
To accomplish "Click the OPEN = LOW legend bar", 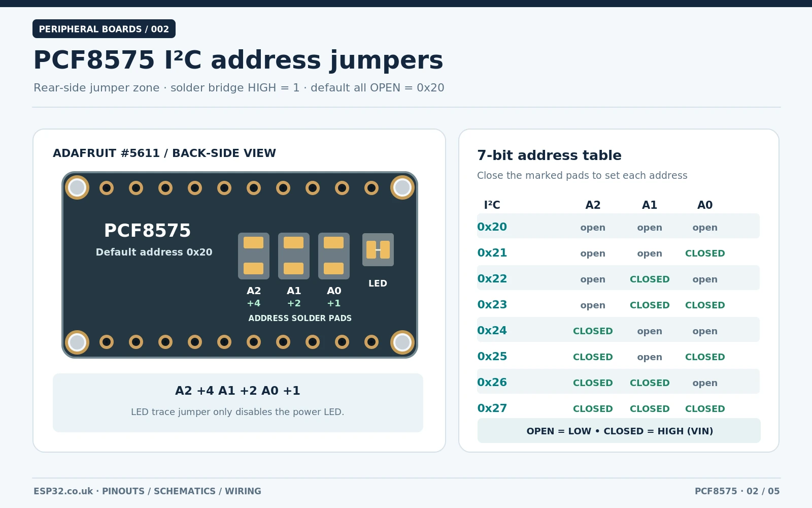I will point(619,431).
